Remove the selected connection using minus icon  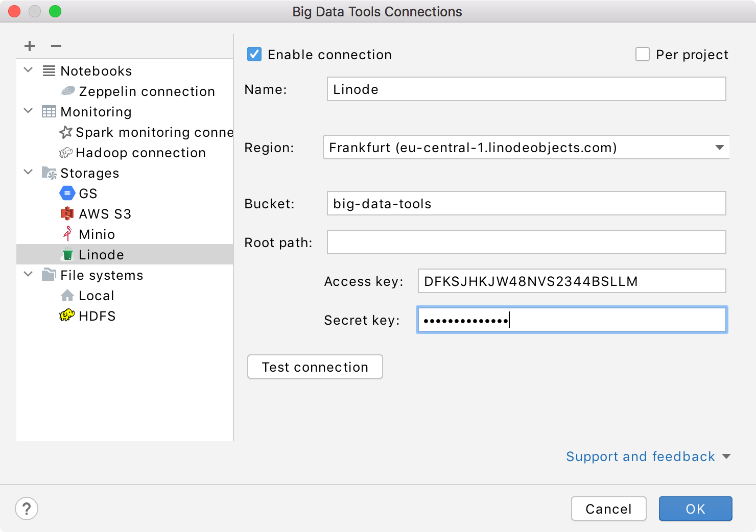tap(56, 45)
